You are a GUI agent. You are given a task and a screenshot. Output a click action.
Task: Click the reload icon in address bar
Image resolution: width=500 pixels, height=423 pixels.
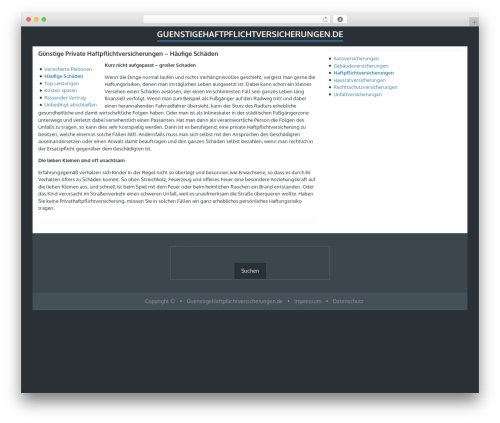[x=325, y=19]
